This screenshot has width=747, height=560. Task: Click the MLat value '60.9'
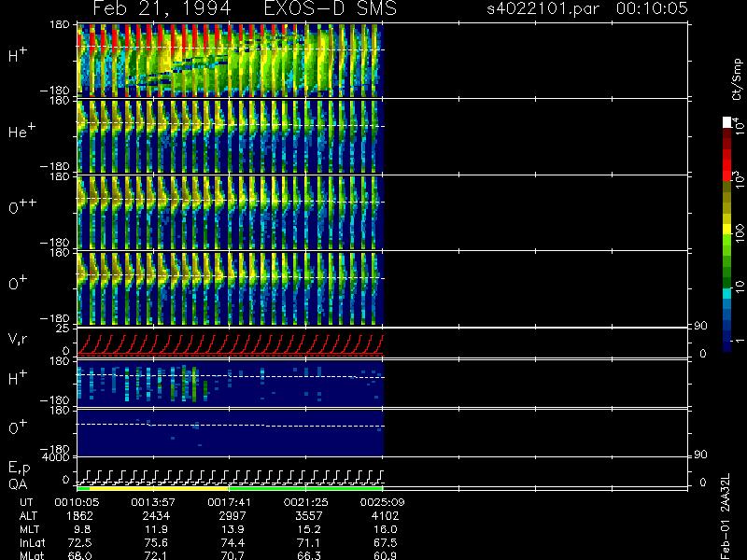click(x=385, y=555)
